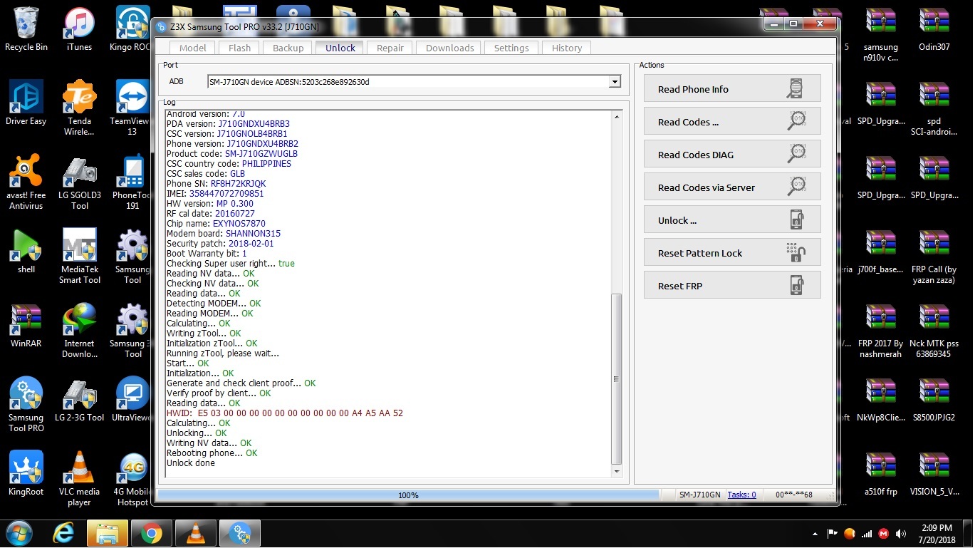
Task: Open Odin307 archive on desktop
Action: pos(934,30)
